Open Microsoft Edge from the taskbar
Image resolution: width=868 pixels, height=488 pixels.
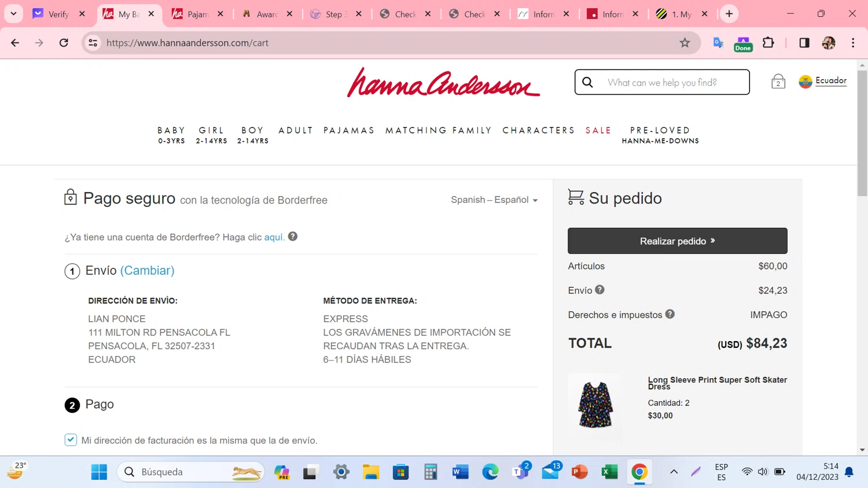point(490,472)
